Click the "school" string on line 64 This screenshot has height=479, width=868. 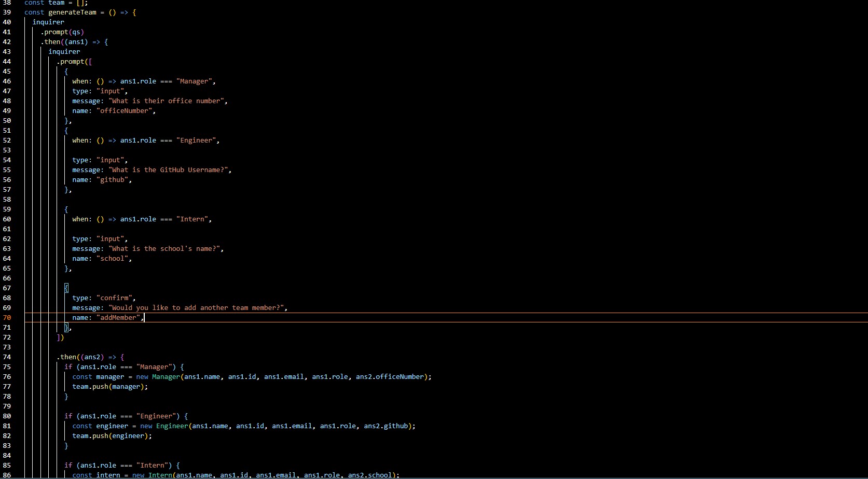(112, 259)
